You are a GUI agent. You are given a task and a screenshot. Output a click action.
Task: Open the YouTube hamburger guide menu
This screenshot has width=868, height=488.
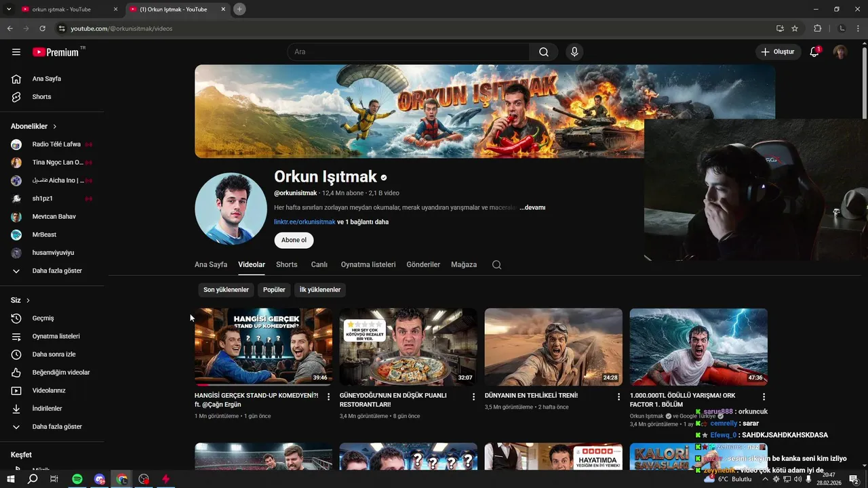(16, 52)
